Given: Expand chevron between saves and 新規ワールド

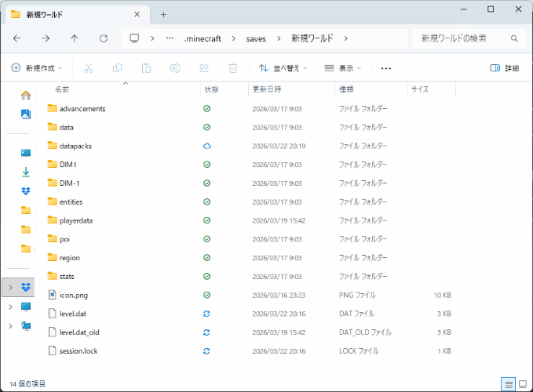Looking at the screenshot, I should (279, 38).
